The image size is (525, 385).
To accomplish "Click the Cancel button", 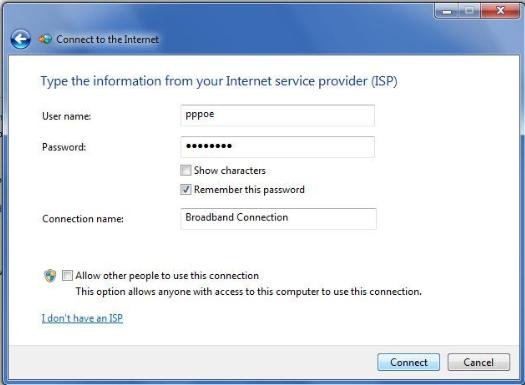I will click(x=479, y=362).
